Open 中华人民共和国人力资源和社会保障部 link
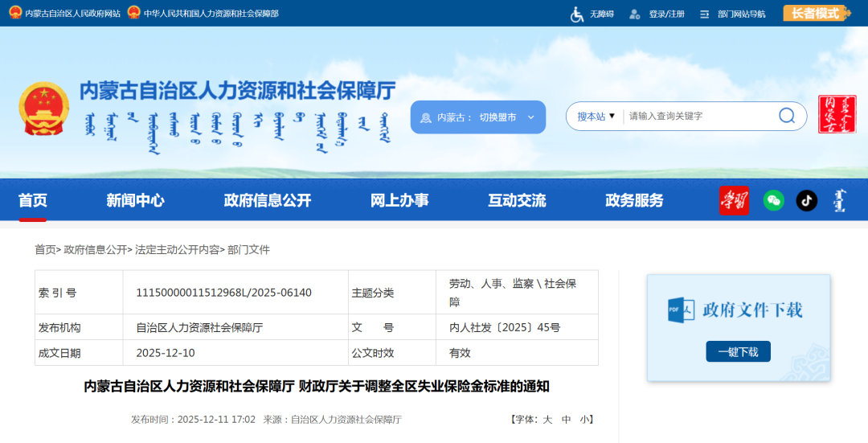Screen dimensions: 868x443 (211, 14)
